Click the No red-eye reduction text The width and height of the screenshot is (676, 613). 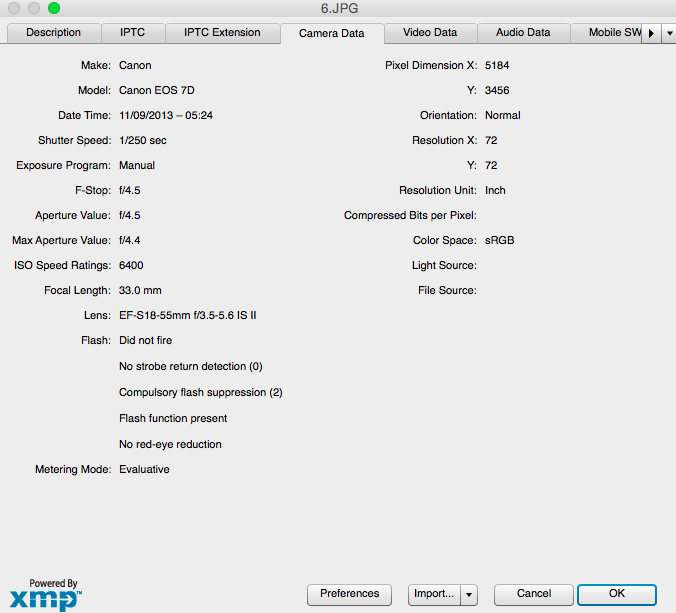[170, 444]
